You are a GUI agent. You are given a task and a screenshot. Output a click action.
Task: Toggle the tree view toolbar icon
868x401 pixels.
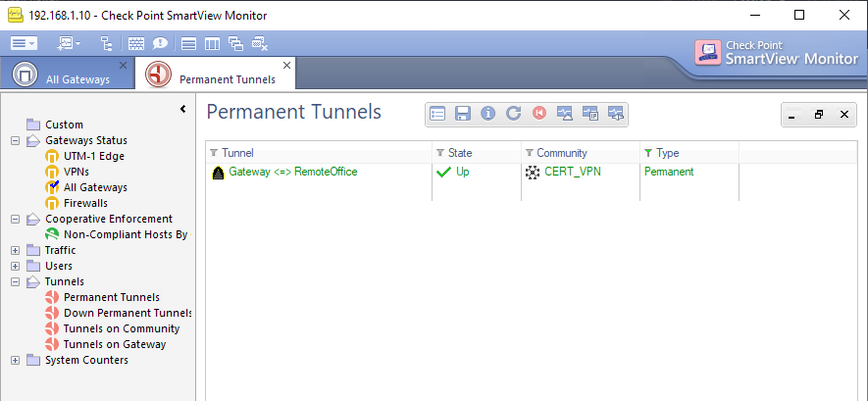coord(106,43)
